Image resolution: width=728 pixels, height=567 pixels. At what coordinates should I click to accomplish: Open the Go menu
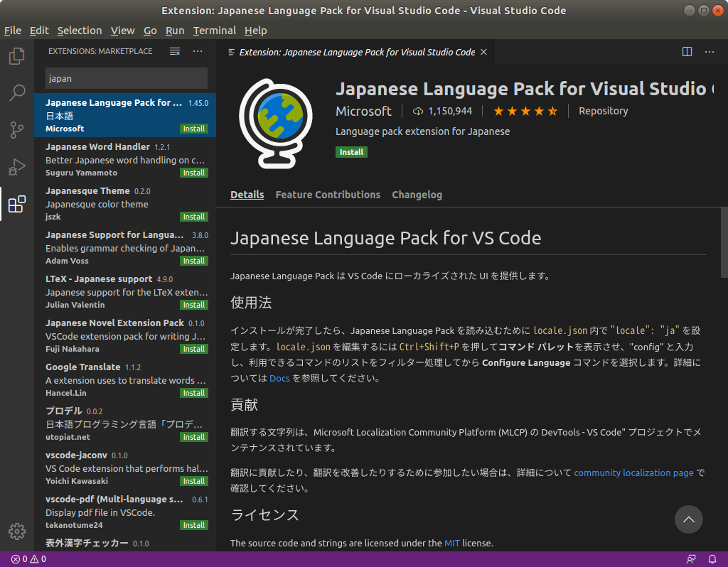coord(150,31)
